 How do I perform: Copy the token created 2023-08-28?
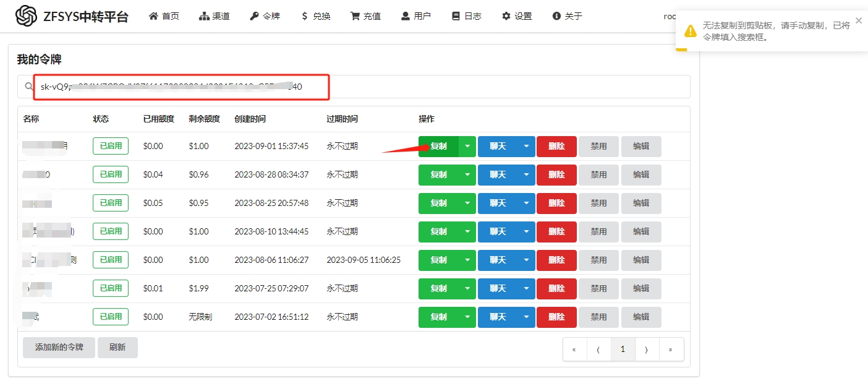pyautogui.click(x=438, y=175)
